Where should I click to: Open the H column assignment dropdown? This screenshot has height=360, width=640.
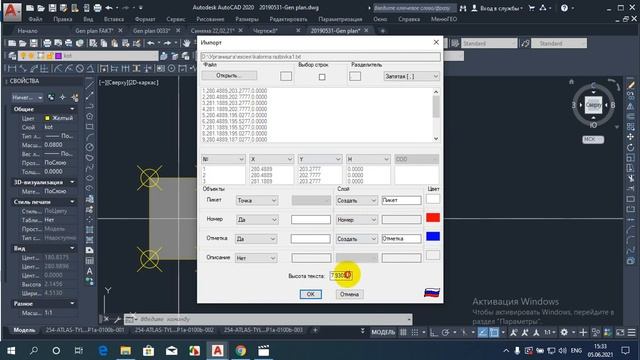(368, 159)
